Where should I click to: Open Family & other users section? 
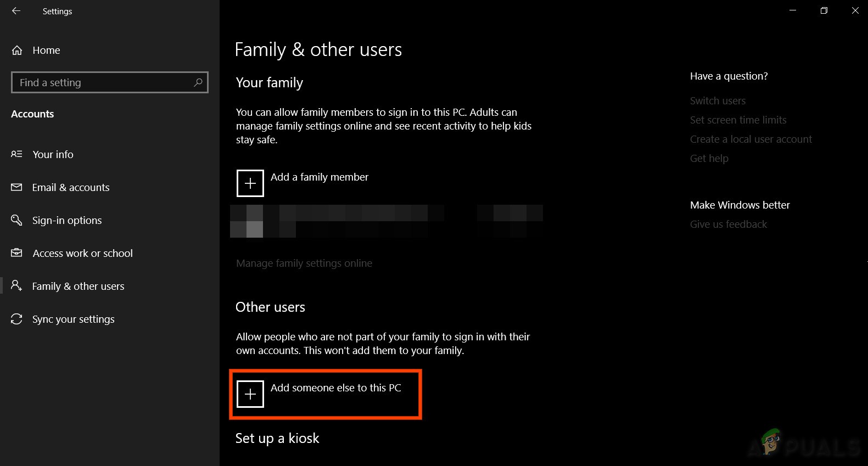point(78,286)
